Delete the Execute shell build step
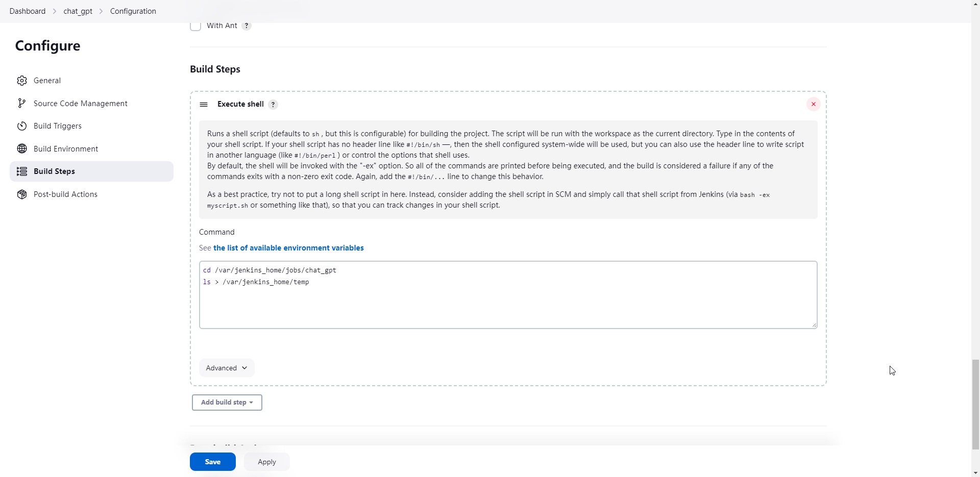 (x=813, y=104)
